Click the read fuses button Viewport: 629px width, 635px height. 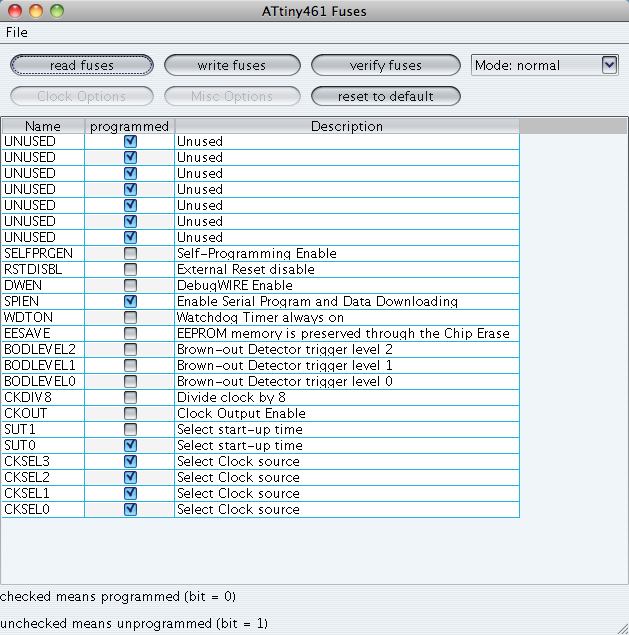coord(82,65)
